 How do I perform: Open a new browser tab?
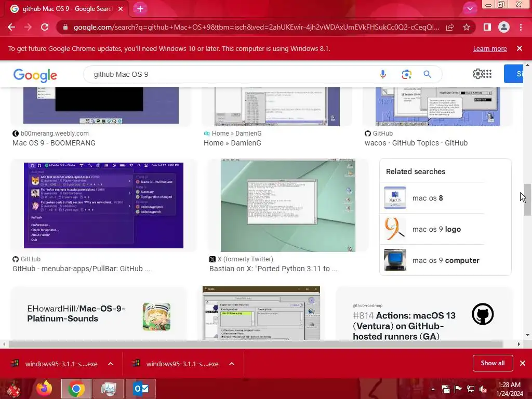point(140,9)
